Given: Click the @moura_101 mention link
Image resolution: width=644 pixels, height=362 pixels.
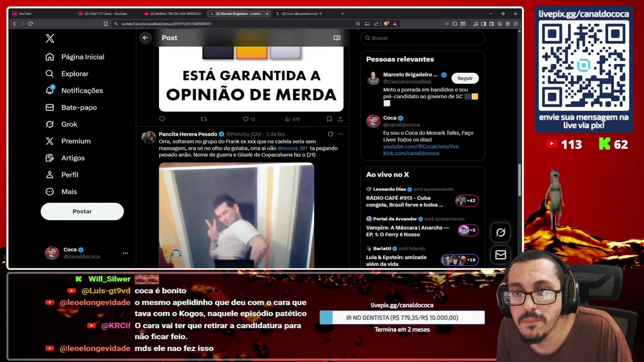Looking at the screenshot, I should point(292,148).
